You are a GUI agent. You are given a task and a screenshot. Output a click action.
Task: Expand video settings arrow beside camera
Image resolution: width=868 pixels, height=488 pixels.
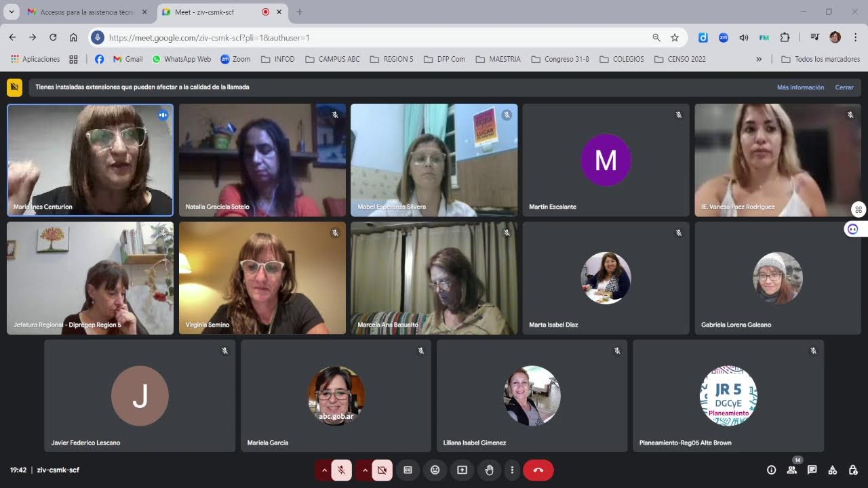(364, 470)
